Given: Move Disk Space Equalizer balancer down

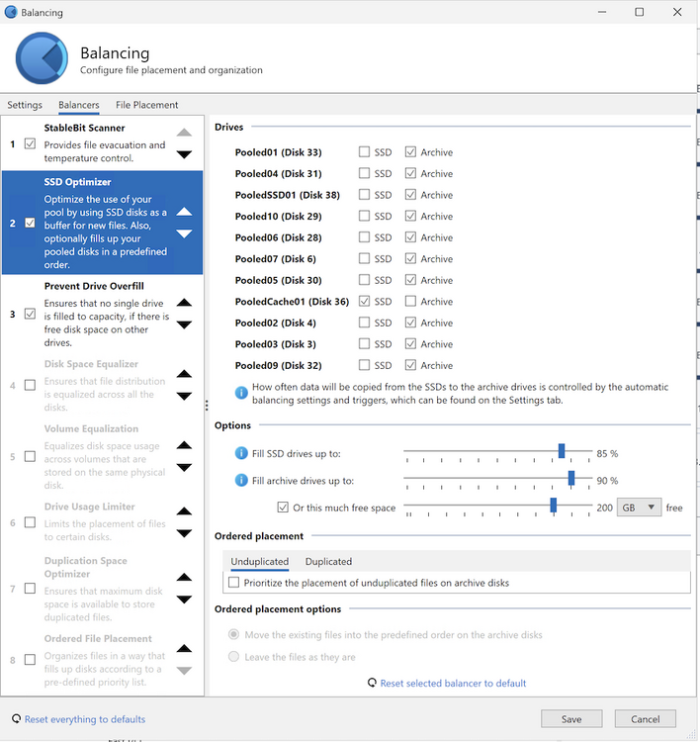Looking at the screenshot, I should tap(184, 396).
